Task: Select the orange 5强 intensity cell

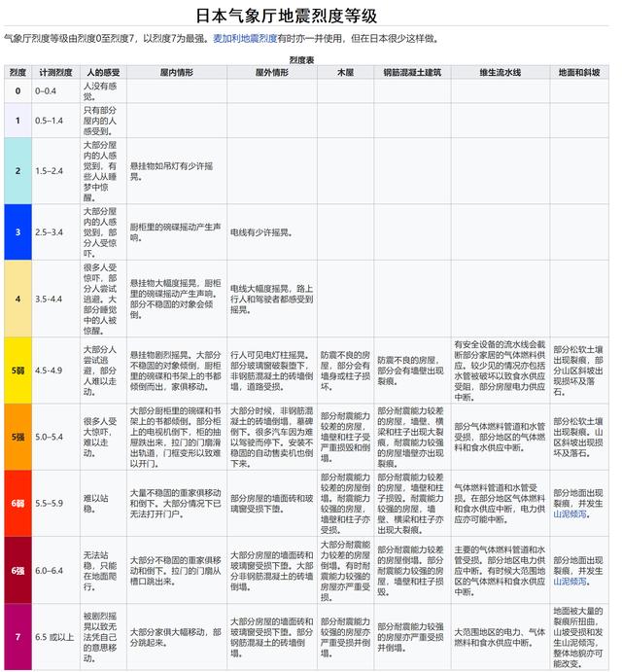Action: (17, 437)
